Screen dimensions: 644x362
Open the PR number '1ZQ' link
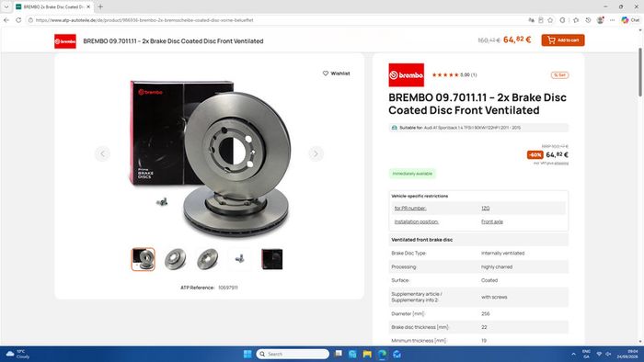486,209
